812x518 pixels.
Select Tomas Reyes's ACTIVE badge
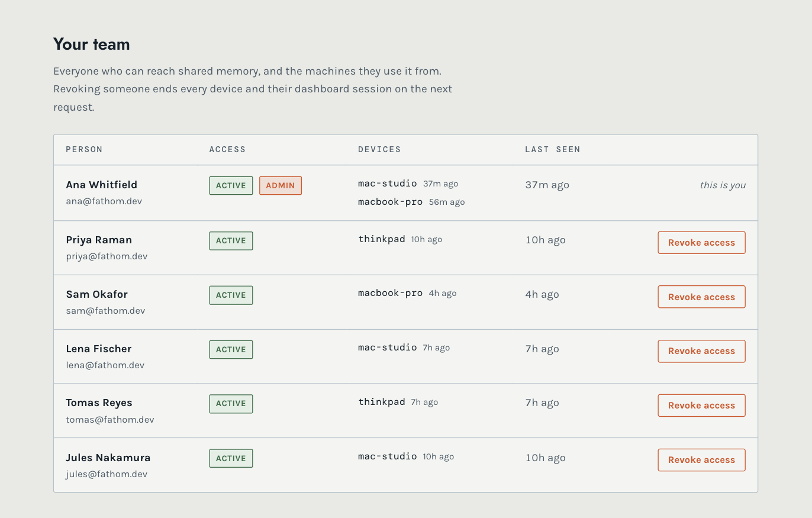tap(231, 403)
